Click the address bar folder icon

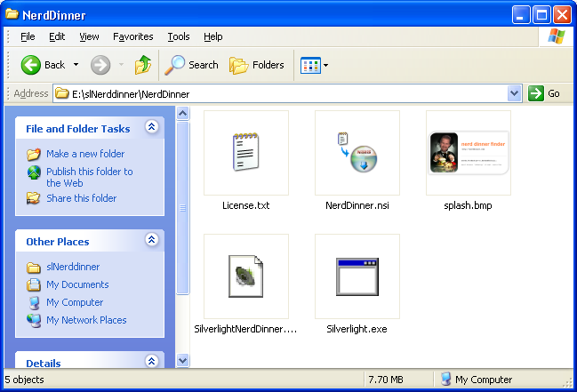[x=62, y=93]
